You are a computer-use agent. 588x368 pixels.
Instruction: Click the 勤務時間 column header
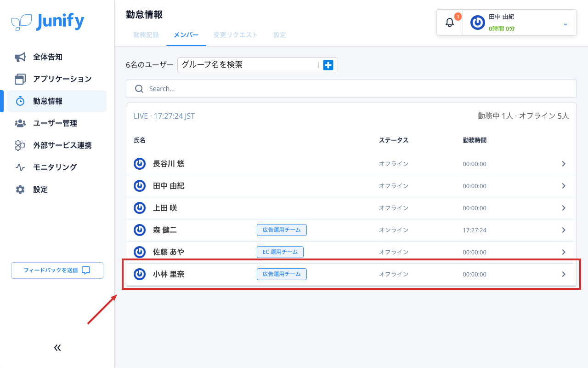click(x=475, y=140)
